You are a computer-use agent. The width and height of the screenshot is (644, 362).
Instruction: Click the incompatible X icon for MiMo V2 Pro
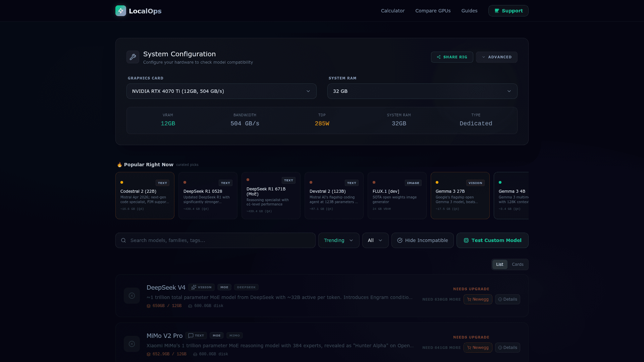(132, 344)
